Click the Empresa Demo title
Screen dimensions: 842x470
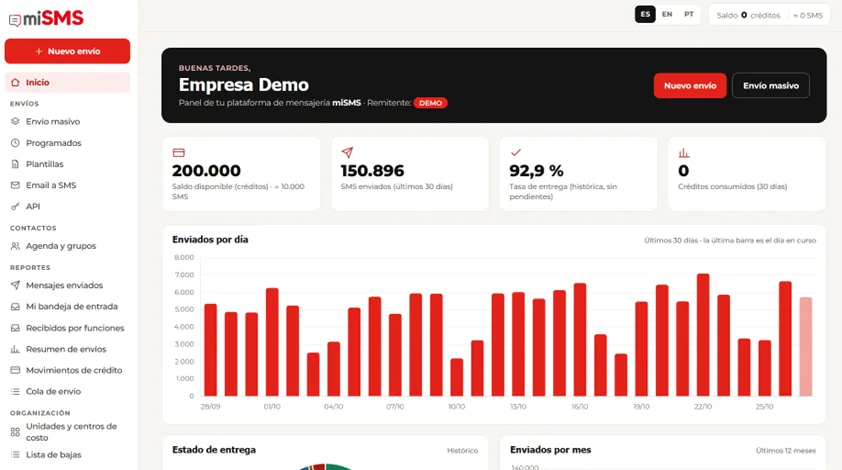(243, 85)
